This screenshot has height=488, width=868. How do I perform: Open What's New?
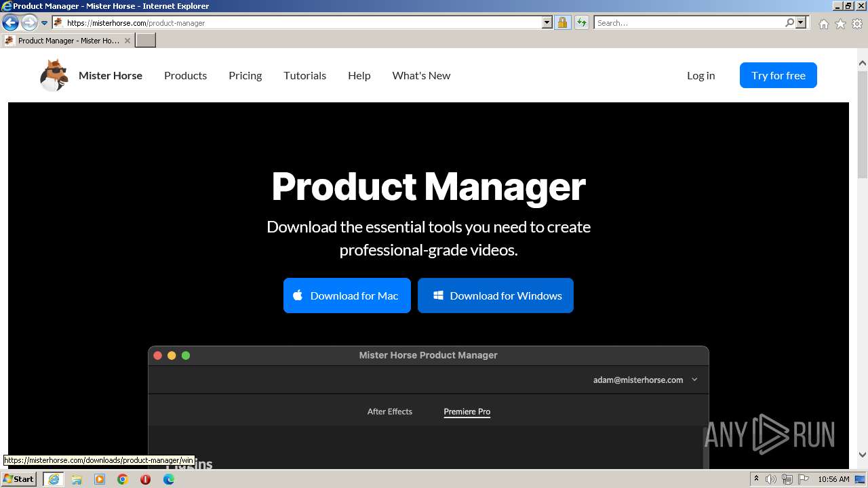click(x=421, y=75)
